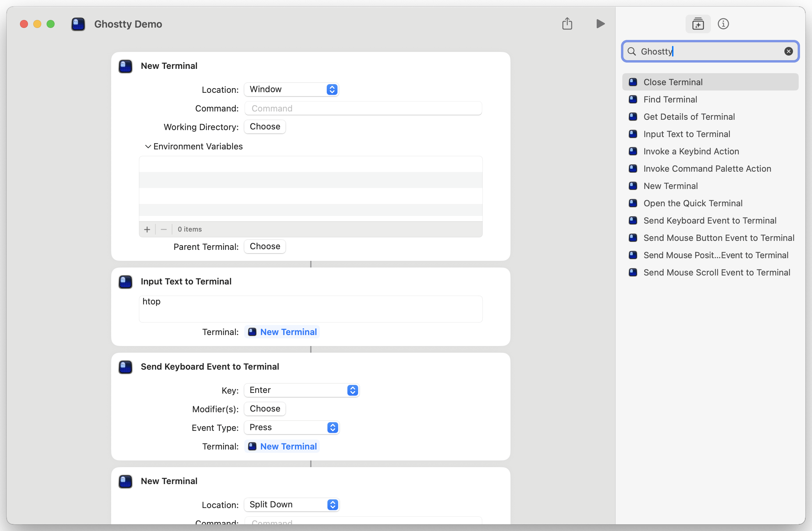Select Send Keyboard Event to Terminal in sidebar
Screen dimensions: 812x531
(710, 221)
